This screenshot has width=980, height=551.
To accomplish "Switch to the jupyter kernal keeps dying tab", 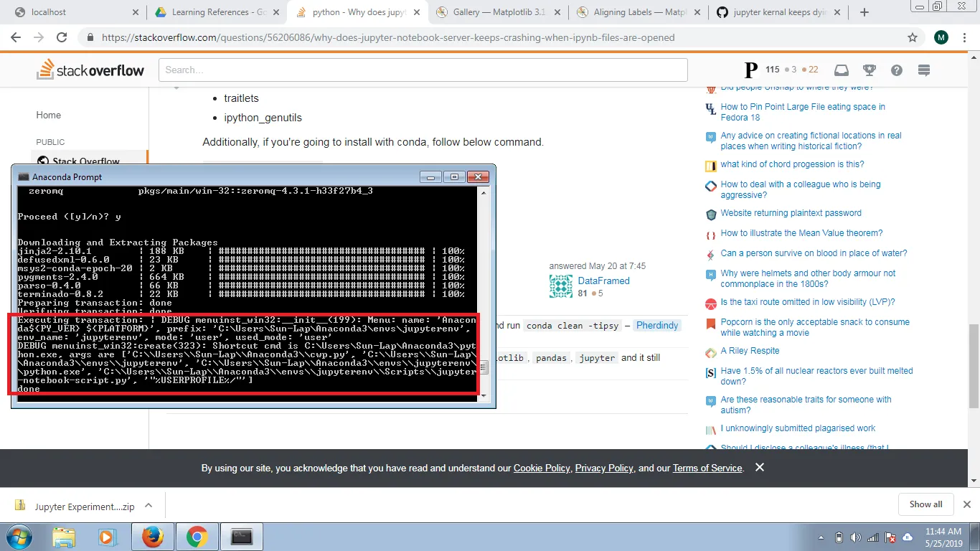I will [x=779, y=12].
